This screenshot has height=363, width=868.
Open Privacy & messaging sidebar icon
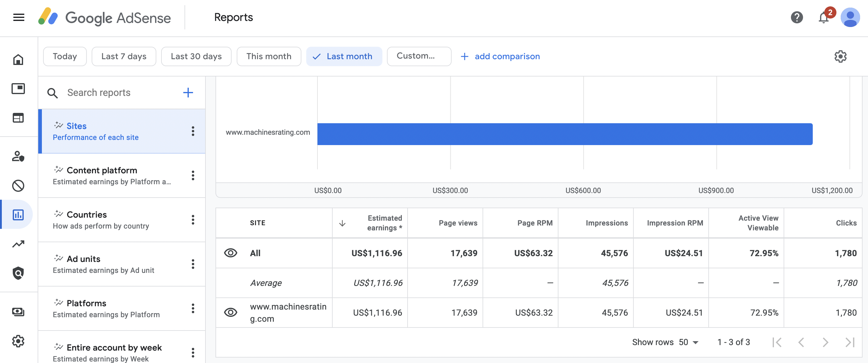tap(18, 156)
